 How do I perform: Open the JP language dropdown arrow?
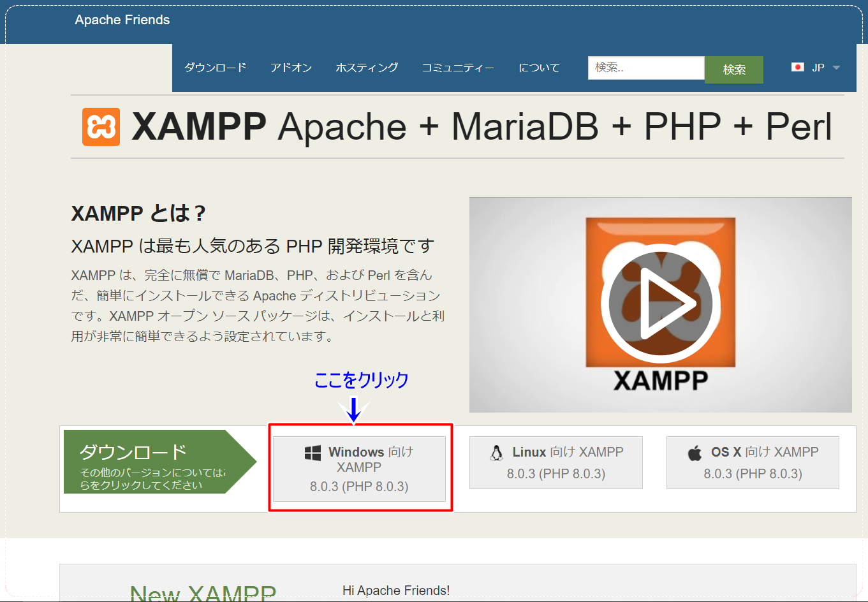coord(836,68)
